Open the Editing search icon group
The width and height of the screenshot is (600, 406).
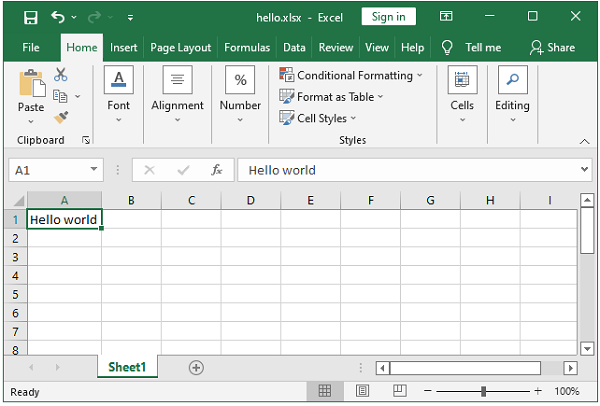coord(512,82)
